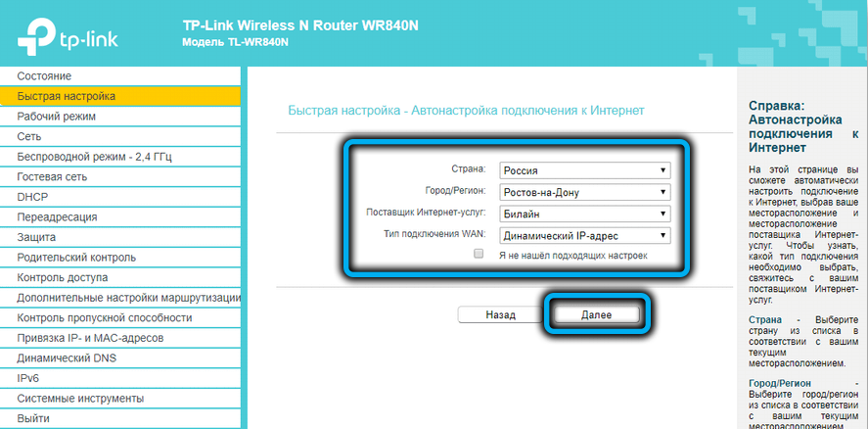
Task: Select Быстрая настройка in the sidebar
Action: (67, 97)
